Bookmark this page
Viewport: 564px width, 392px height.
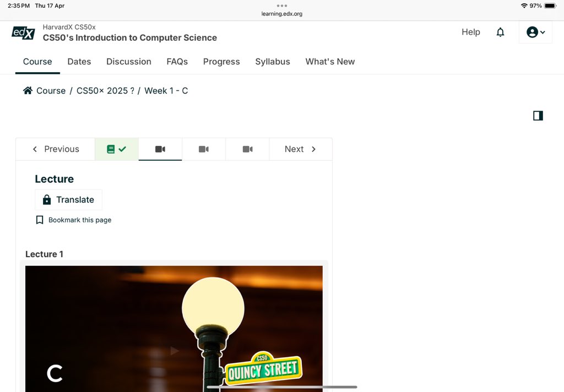tap(74, 220)
